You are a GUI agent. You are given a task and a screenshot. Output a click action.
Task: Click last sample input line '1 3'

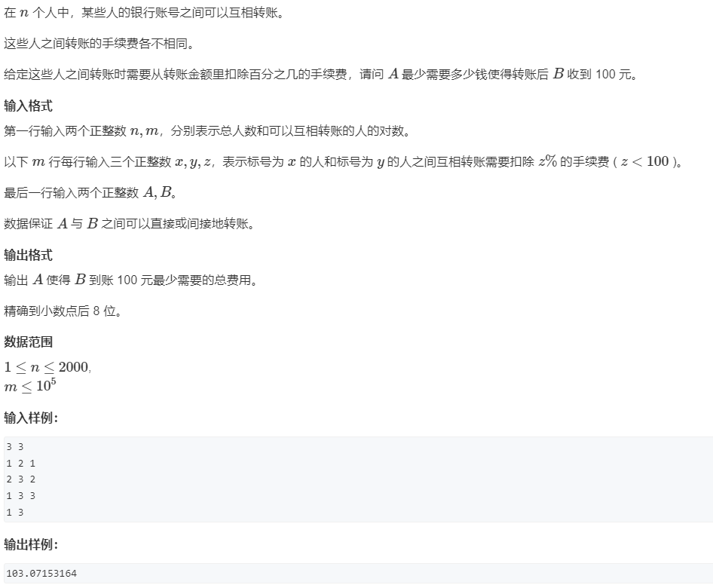[x=14, y=513]
